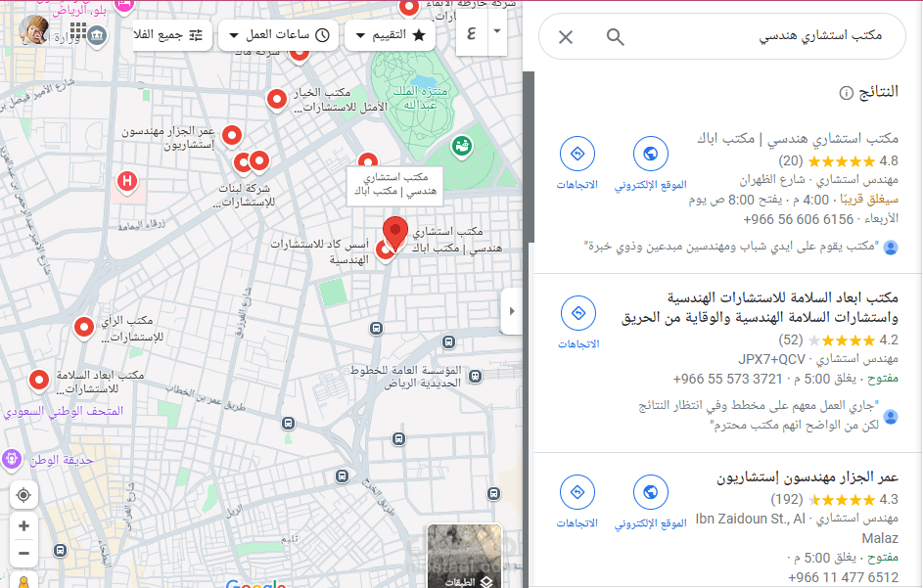Click the المتحف الوطني السعودي map label
This screenshot has height=588, width=923.
64,411
